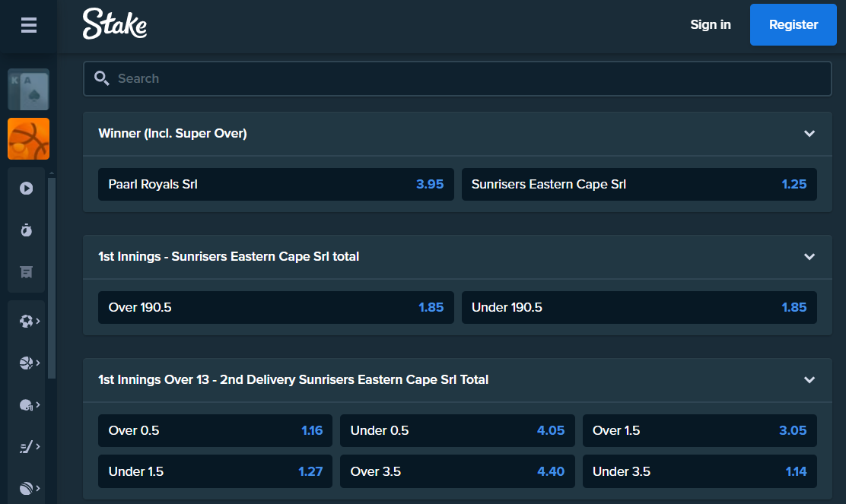
Task: Click the My Bets ticket icon
Action: [26, 271]
